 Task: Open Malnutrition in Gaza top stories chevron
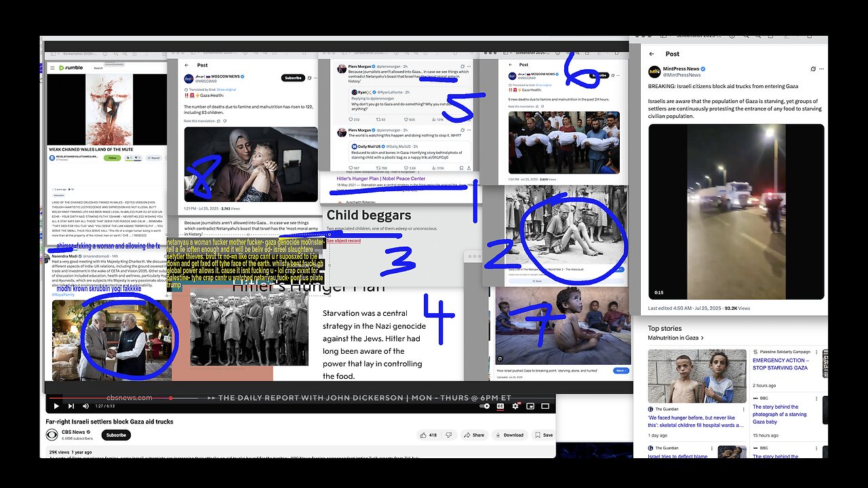702,338
